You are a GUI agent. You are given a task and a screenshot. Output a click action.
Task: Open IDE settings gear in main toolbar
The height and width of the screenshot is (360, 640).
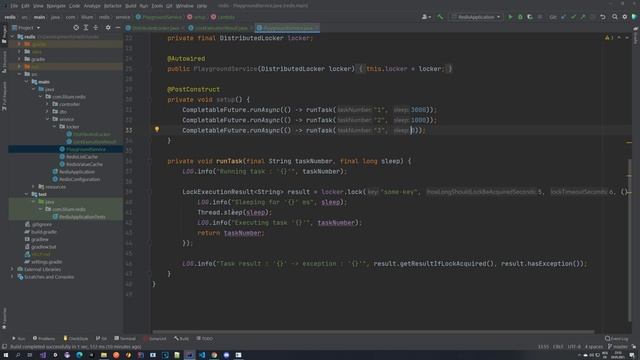pyautogui.click(x=625, y=17)
